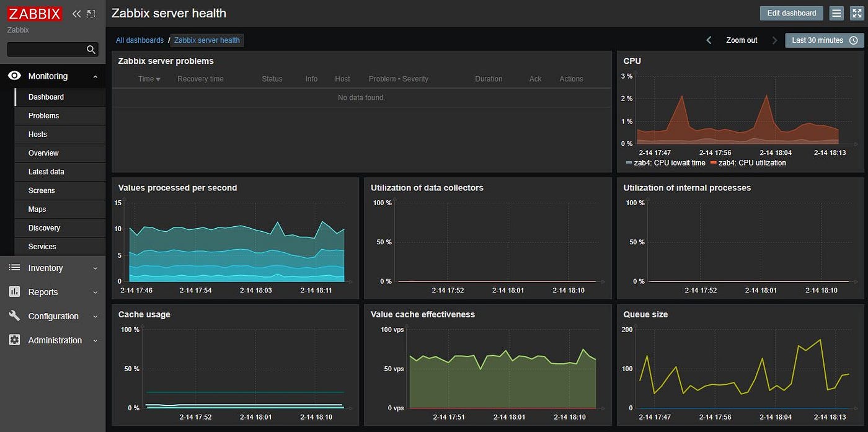Click the Zabbix server health page heading

pos(169,13)
